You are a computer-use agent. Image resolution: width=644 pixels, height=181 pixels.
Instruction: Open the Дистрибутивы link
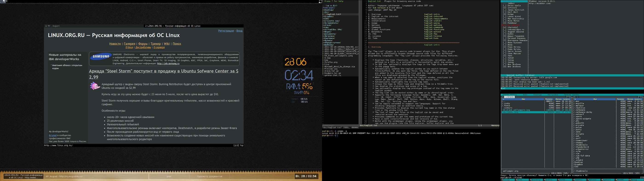tap(143, 47)
